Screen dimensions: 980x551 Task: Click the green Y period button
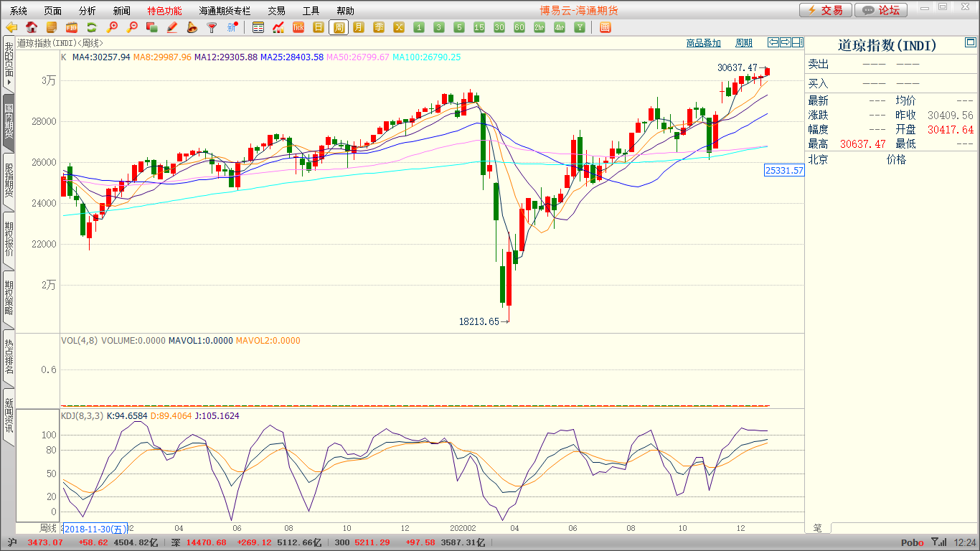[x=580, y=27]
